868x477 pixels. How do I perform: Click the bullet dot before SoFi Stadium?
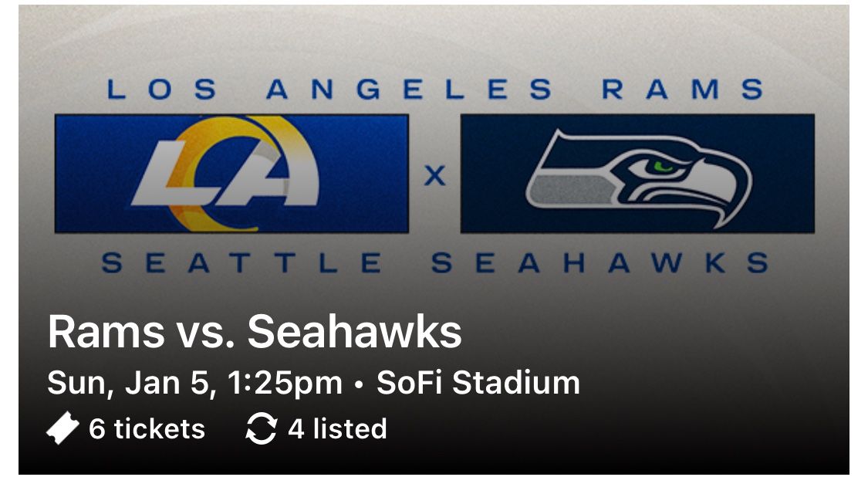tap(359, 384)
